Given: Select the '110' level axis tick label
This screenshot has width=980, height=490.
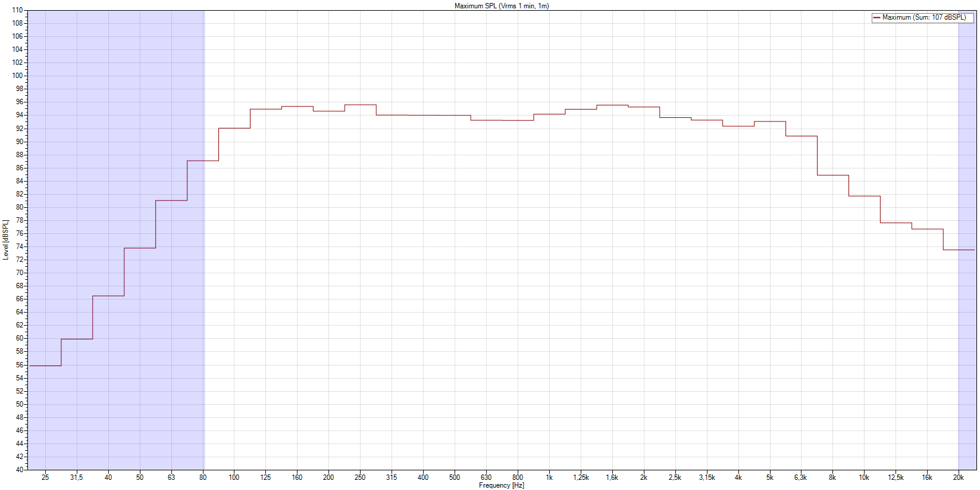Looking at the screenshot, I should (x=17, y=10).
